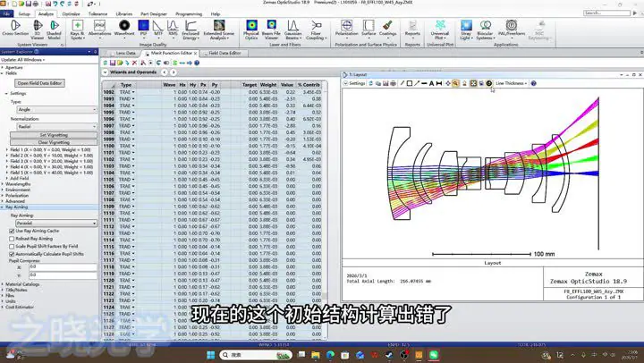Check Scale Pupil Shift Factors By Field
The width and height of the screenshot is (644, 363).
point(12,247)
